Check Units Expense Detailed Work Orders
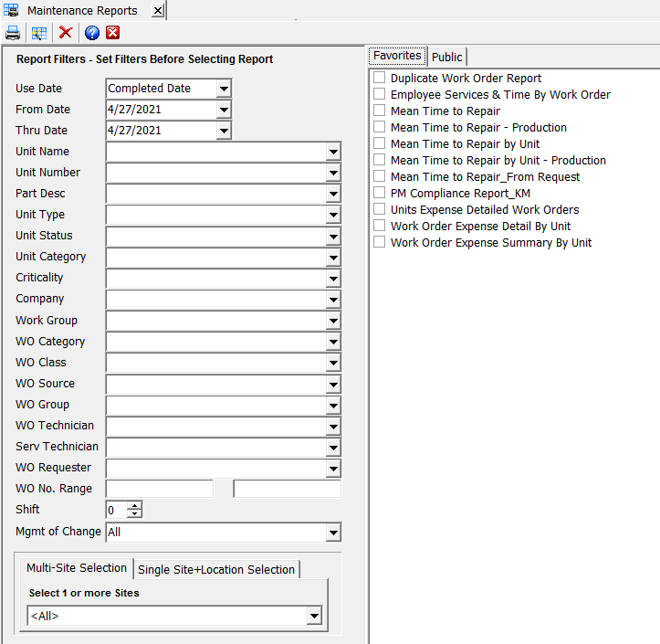 379,209
